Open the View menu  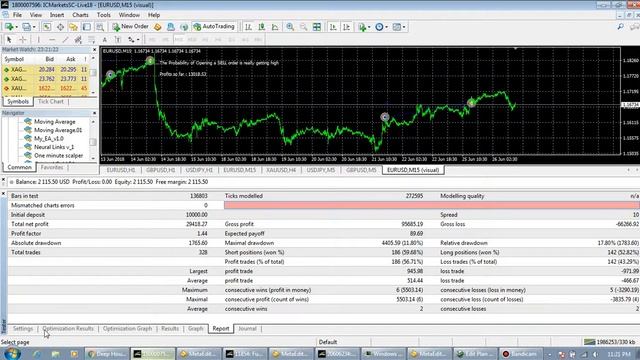click(36, 15)
